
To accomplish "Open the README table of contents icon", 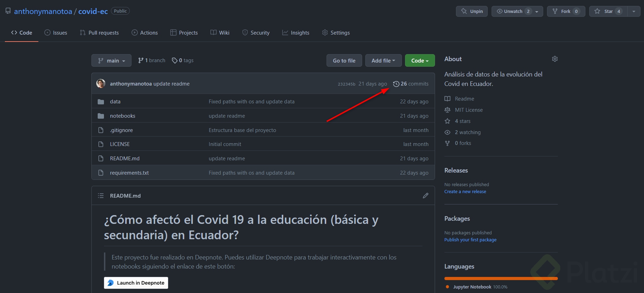I will pos(101,196).
